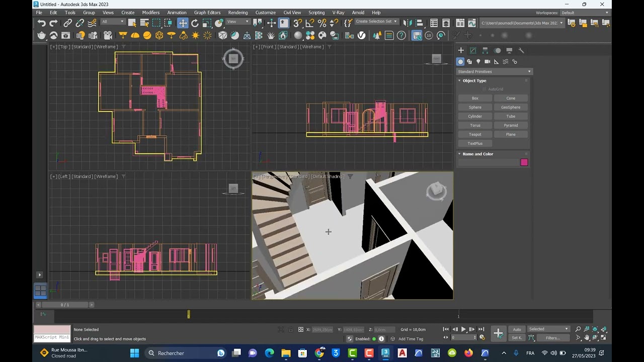Open the Hierarchy panel tab icon

tap(485, 50)
